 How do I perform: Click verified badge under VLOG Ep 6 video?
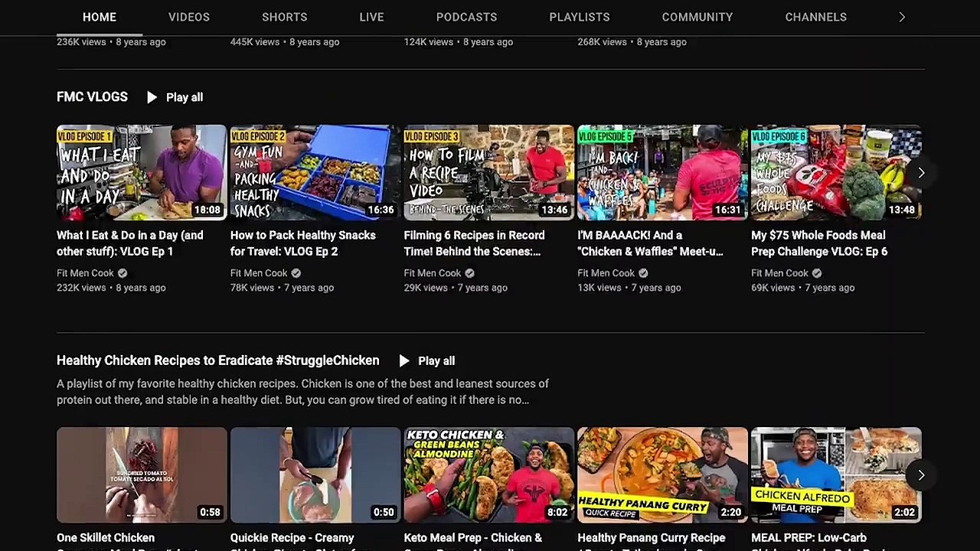tap(817, 273)
